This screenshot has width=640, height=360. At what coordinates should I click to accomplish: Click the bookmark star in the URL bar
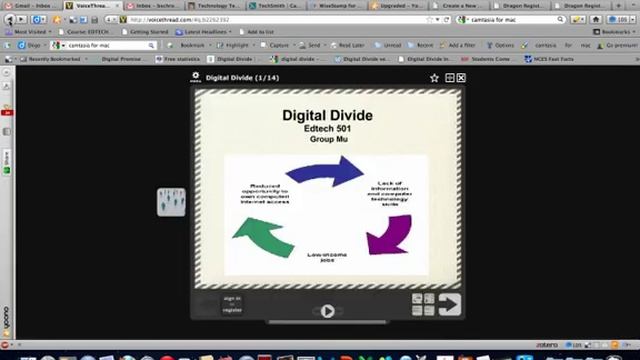tap(429, 20)
